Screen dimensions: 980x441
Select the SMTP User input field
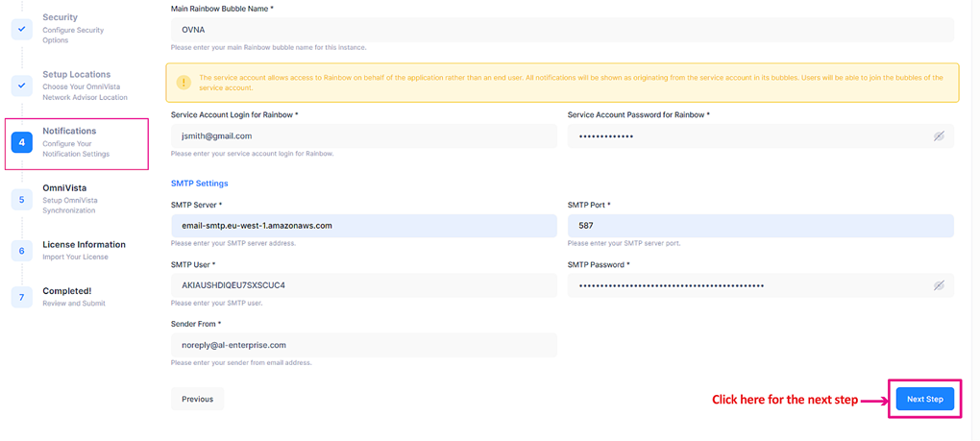[363, 285]
